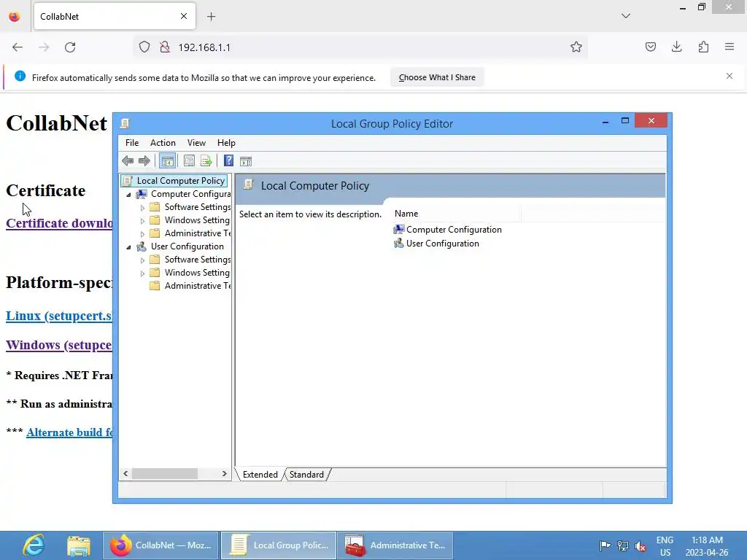Open File Explorer from the taskbar
Screen dimensions: 747x560
pyautogui.click(x=79, y=545)
